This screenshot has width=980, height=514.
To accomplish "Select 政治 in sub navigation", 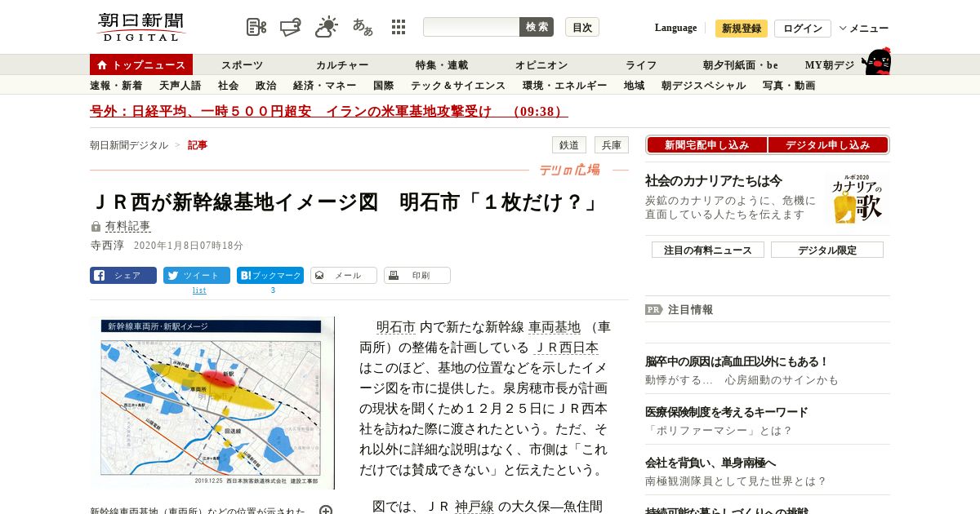I will coord(265,86).
